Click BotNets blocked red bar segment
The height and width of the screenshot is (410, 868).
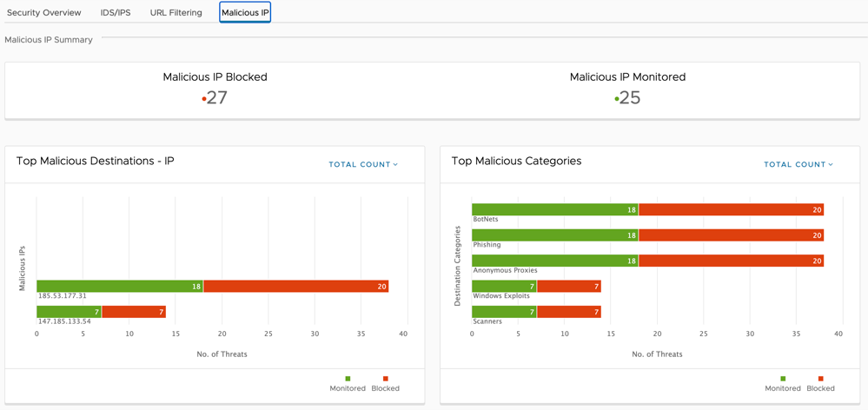732,209
